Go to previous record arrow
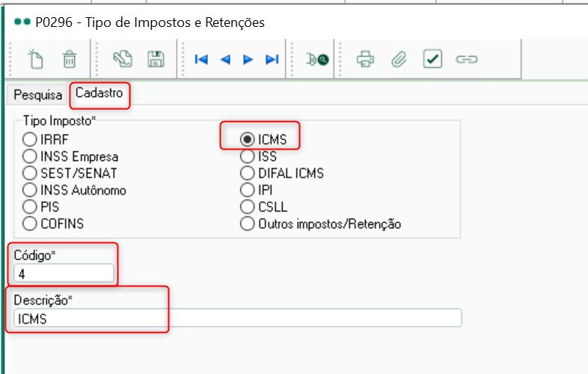Screen dimensions: 588x374 tap(225, 59)
